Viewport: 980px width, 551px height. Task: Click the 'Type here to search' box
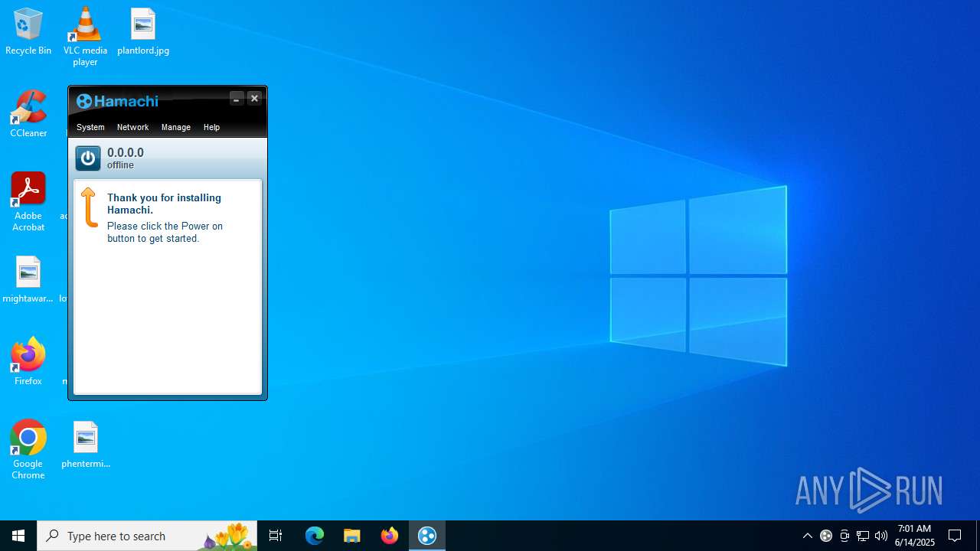pyautogui.click(x=147, y=536)
